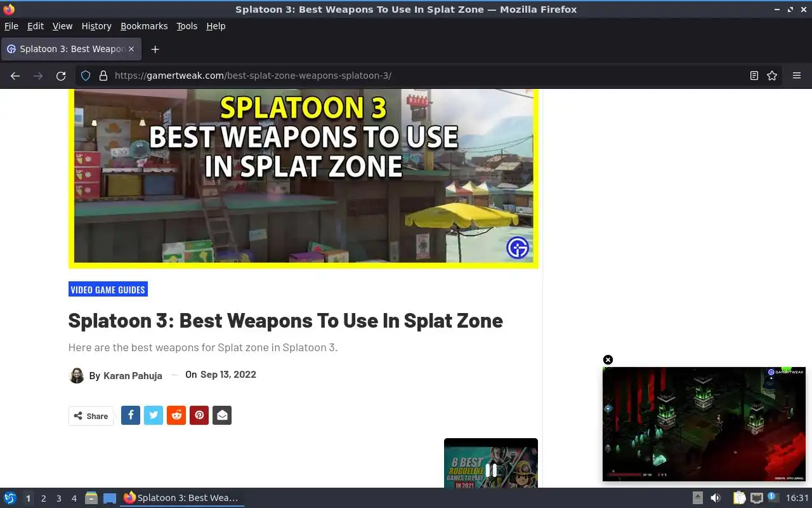The height and width of the screenshot is (508, 812).
Task: Open the file manager taskbar icon
Action: click(91, 498)
